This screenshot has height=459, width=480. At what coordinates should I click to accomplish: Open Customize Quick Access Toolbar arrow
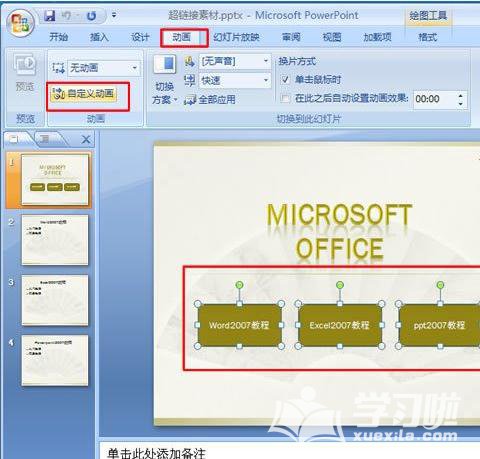coord(114,15)
